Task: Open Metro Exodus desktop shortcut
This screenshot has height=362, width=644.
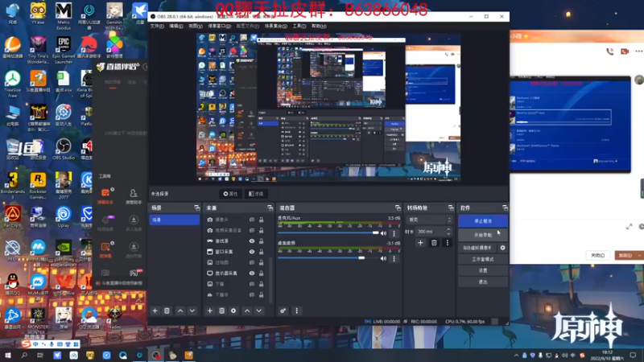Action: pos(64,16)
